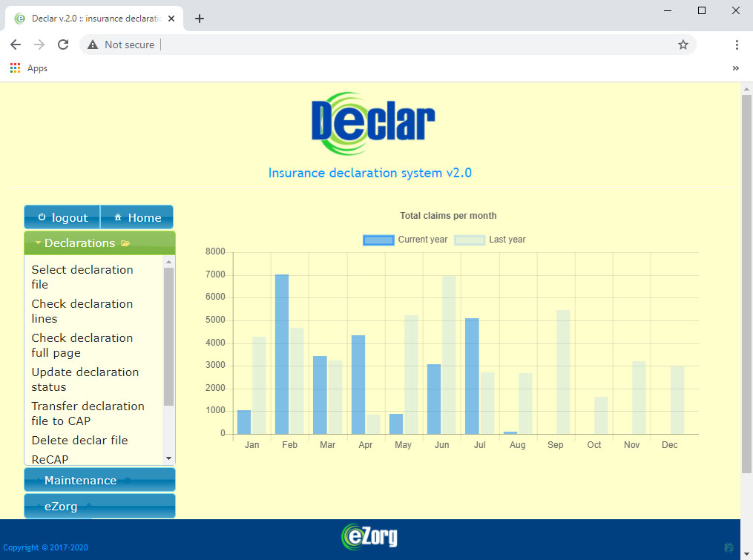Viewport: 753px width, 560px height.
Task: Open Update declaration status
Action: pos(85,380)
